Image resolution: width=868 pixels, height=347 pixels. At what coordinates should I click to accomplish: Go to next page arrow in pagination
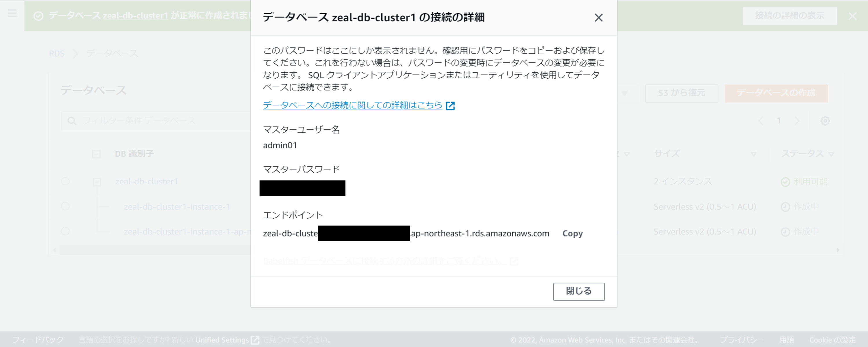pyautogui.click(x=797, y=121)
